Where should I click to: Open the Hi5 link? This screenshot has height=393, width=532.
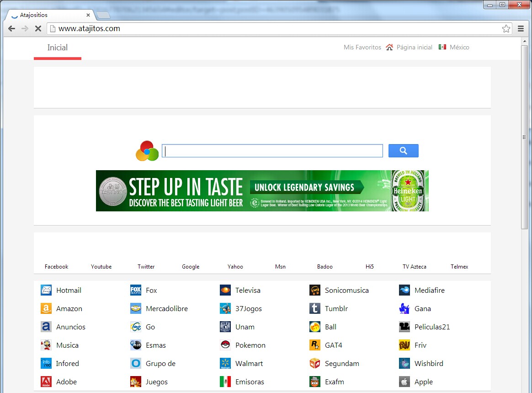[370, 267]
